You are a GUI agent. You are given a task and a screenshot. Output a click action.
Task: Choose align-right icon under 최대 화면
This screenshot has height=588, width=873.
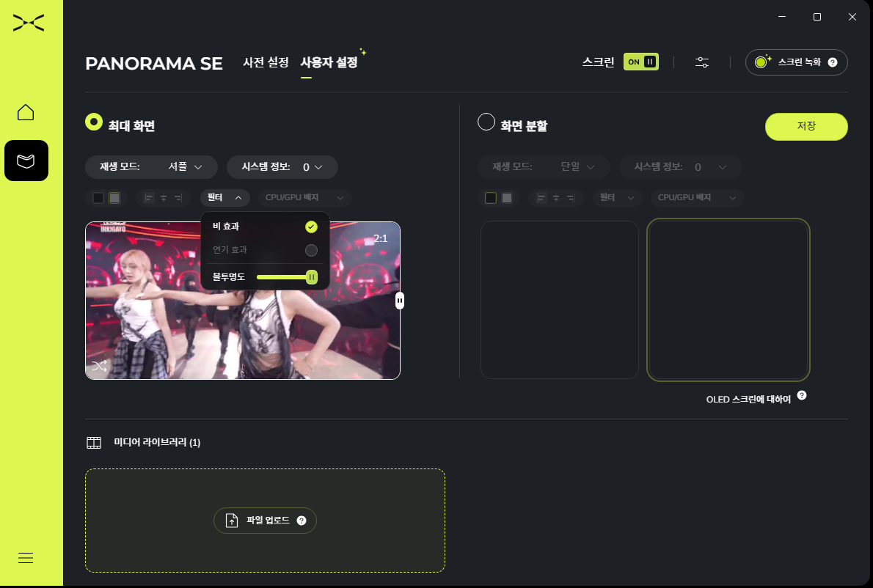[x=178, y=198]
